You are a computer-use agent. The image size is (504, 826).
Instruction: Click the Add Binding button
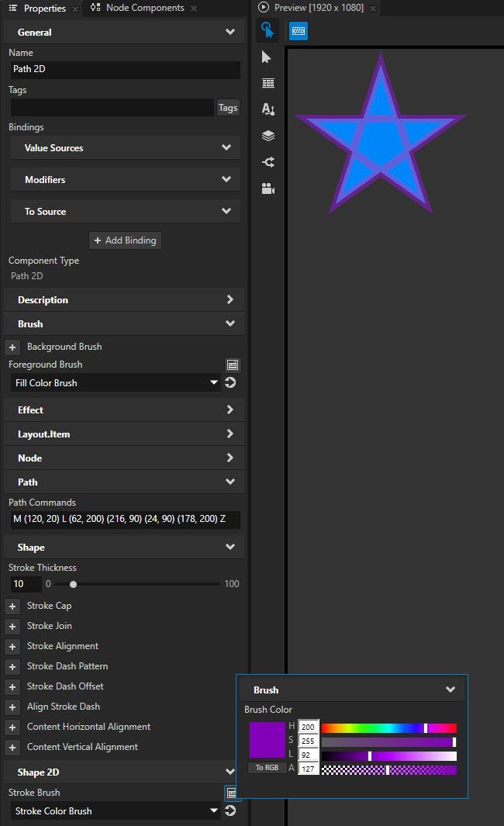tap(125, 240)
